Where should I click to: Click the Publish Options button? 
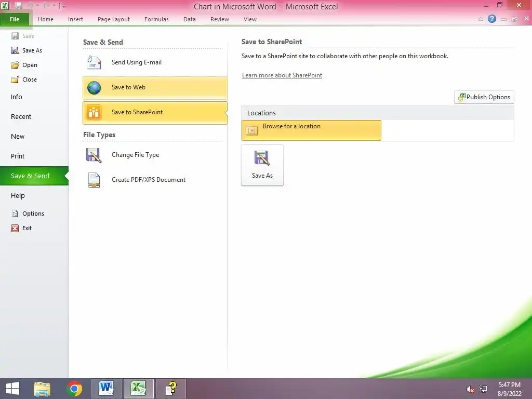click(484, 97)
